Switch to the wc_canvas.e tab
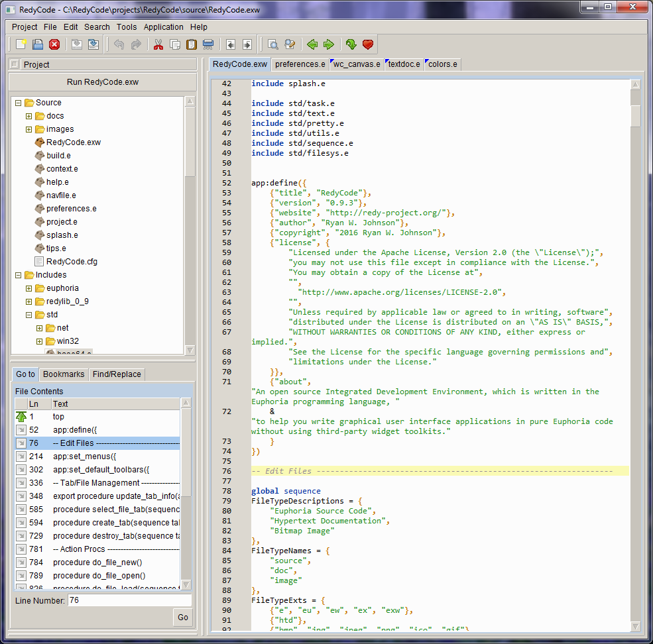The image size is (653, 644). pos(357,64)
